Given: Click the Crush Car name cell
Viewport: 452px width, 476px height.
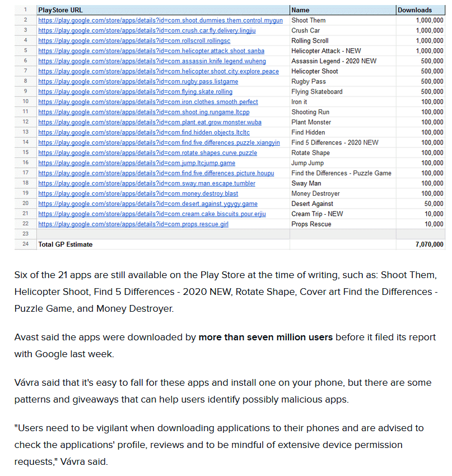Looking at the screenshot, I should point(343,31).
